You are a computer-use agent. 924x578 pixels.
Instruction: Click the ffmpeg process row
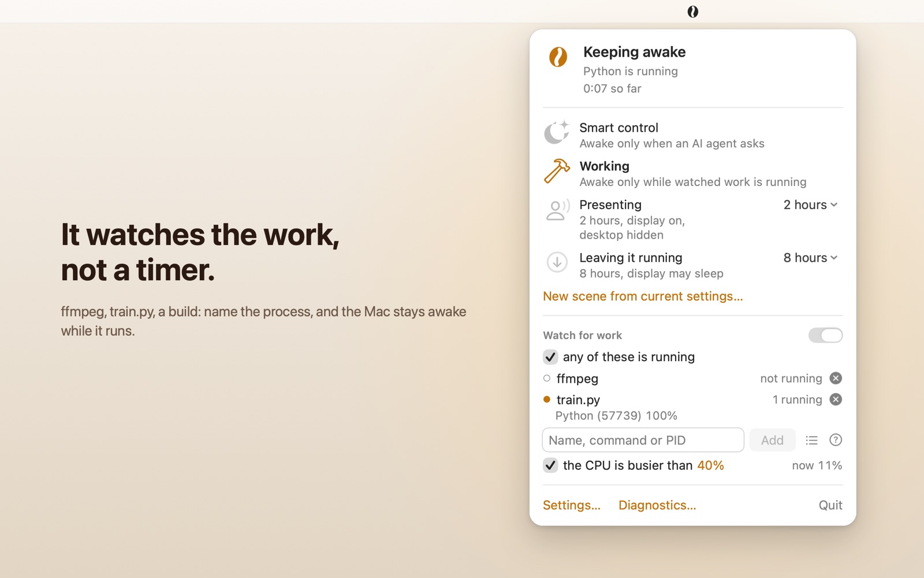692,379
